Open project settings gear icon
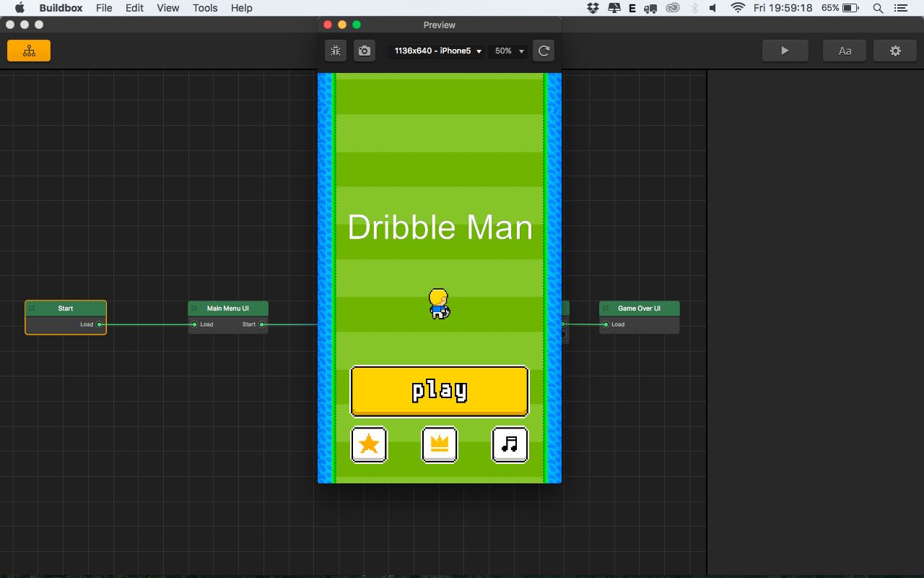924x578 pixels. click(x=895, y=51)
